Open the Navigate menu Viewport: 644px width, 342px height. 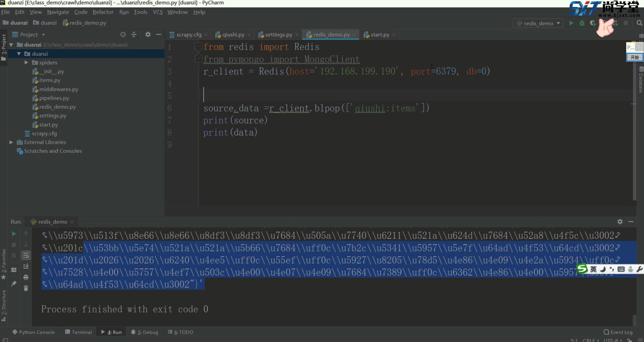pos(58,12)
